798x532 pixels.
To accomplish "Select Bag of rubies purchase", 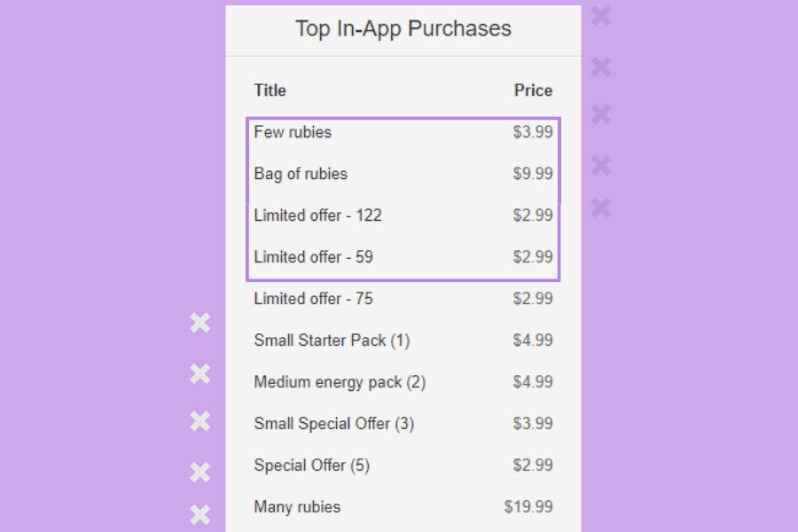I will (301, 174).
